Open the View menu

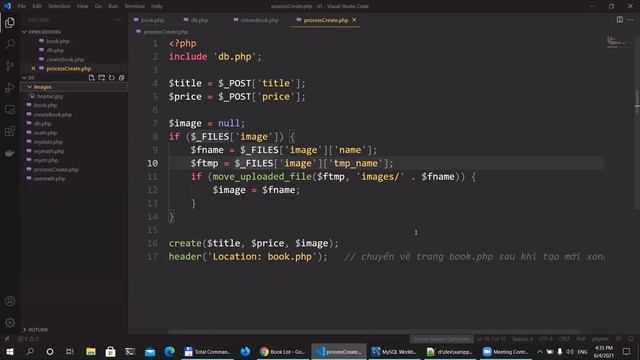82,6
